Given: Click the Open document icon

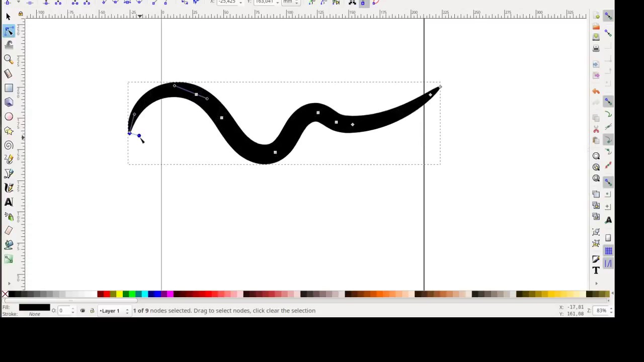Looking at the screenshot, I should click(x=596, y=26).
